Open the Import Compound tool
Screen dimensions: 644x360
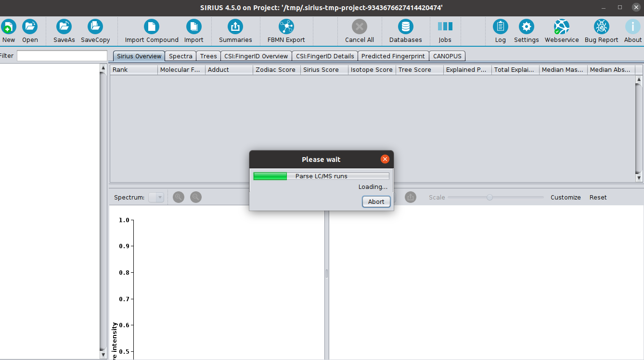(x=152, y=27)
